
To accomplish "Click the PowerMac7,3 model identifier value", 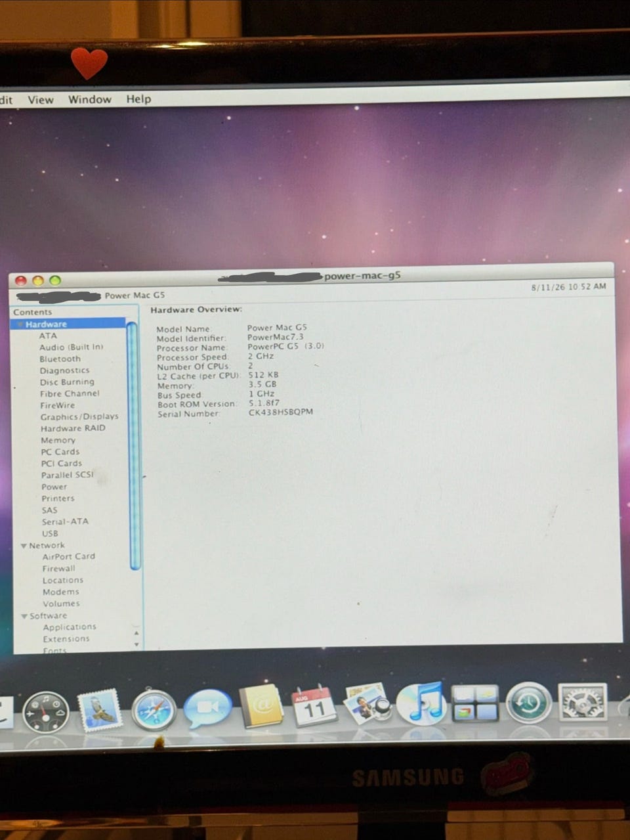I will (276, 337).
